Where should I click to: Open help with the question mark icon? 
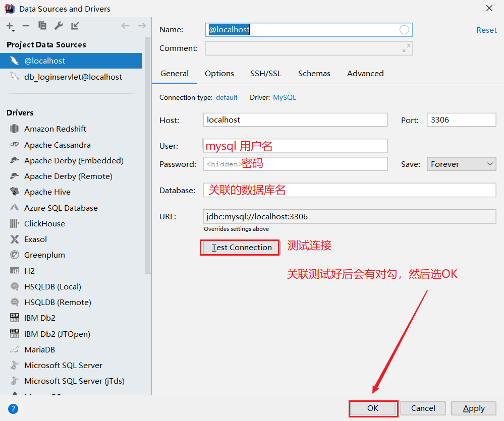tap(13, 409)
